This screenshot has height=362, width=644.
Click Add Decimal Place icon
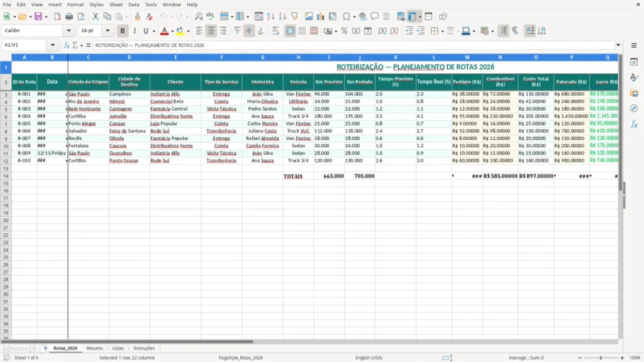382,31
